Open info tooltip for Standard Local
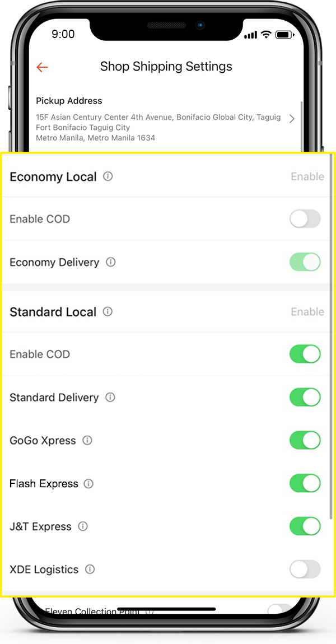The image size is (336, 644). click(x=107, y=311)
